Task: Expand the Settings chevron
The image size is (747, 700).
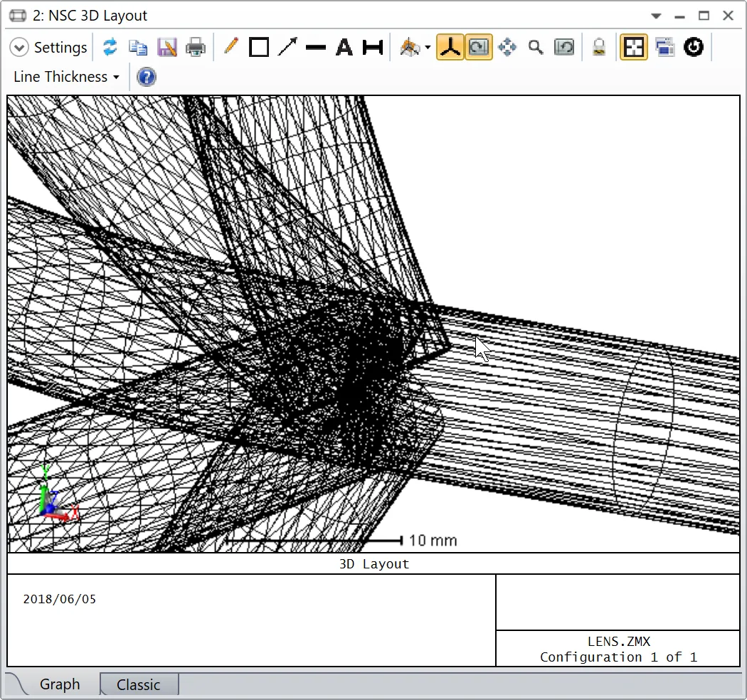Action: [x=19, y=48]
